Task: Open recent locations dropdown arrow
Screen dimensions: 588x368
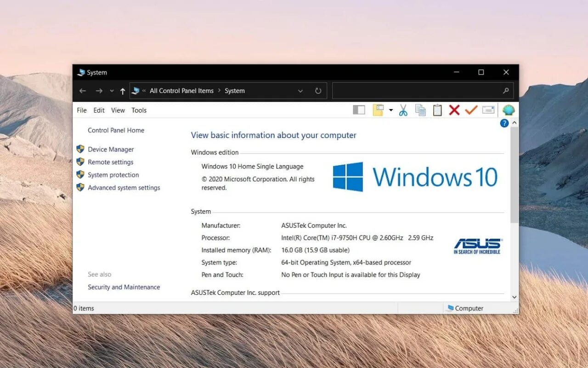Action: [x=112, y=91]
